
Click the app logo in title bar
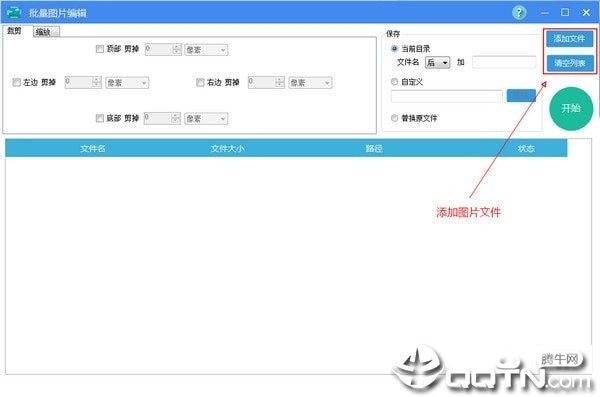coord(14,13)
